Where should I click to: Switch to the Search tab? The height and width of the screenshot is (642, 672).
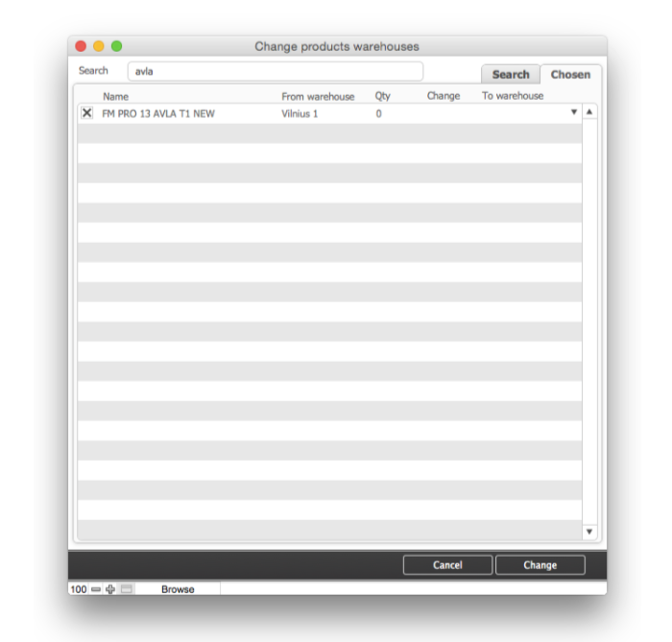(510, 74)
